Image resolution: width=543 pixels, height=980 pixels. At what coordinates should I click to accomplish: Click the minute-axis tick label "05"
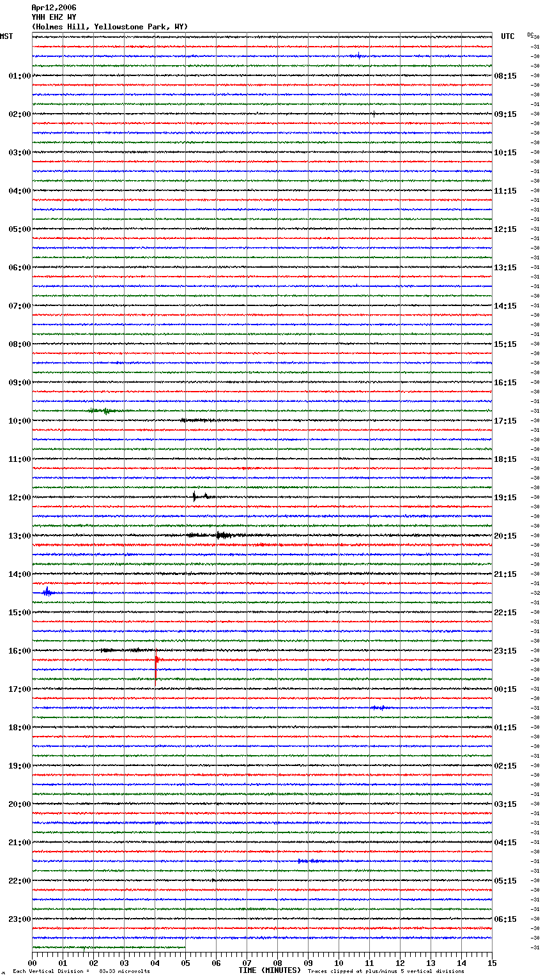tap(185, 963)
